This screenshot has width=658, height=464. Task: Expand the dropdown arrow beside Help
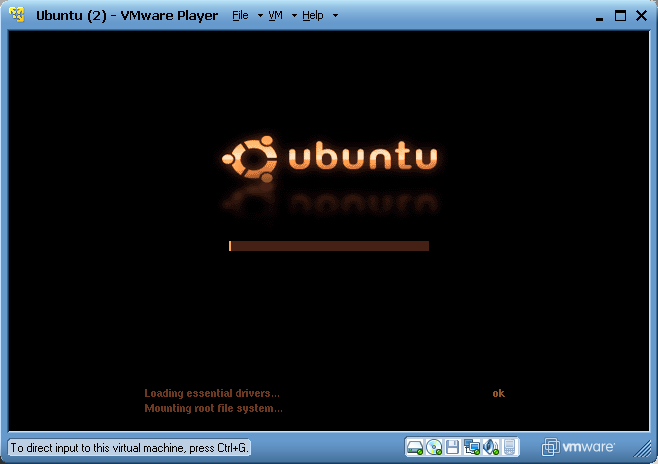(335, 16)
